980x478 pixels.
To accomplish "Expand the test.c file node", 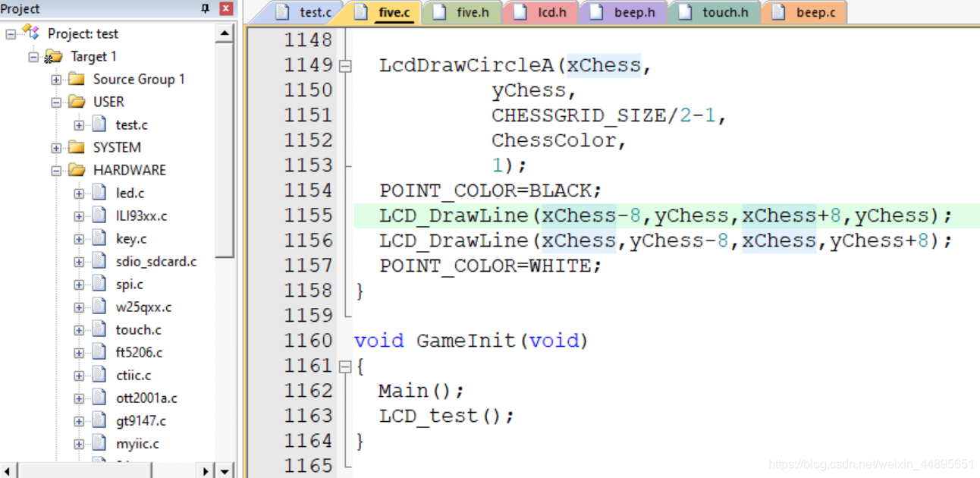I will click(79, 124).
